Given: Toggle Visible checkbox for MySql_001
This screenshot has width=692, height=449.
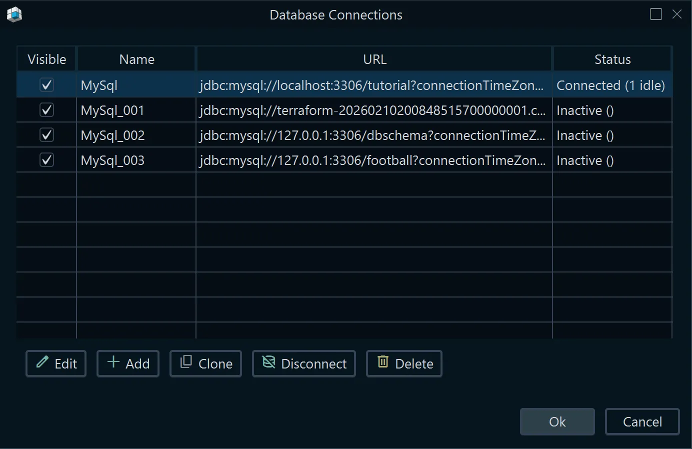Looking at the screenshot, I should coord(47,110).
